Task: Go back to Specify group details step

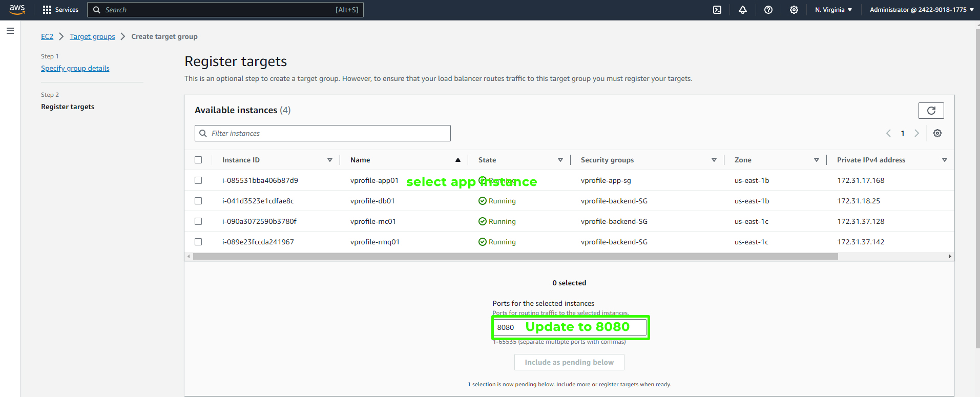Action: tap(75, 68)
